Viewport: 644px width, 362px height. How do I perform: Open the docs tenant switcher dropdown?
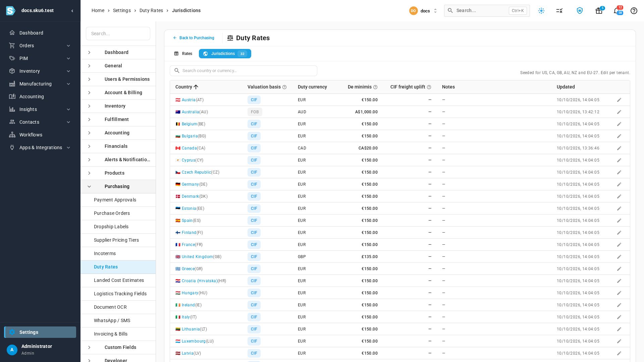[423, 11]
